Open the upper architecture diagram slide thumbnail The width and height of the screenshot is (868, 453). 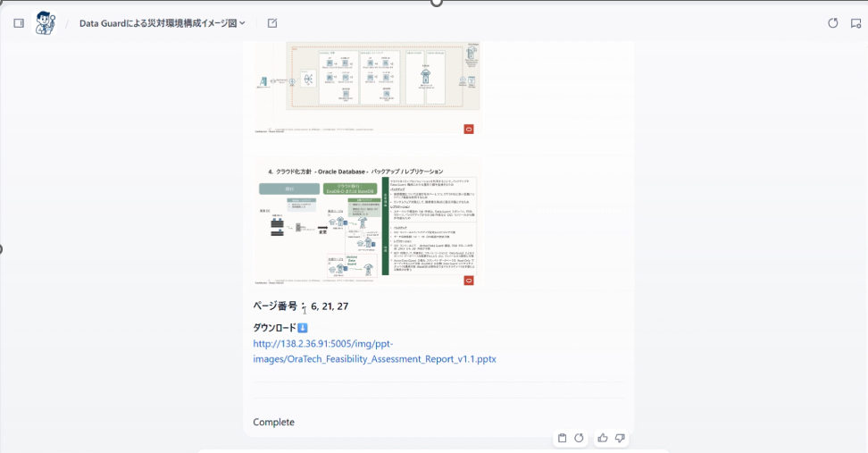pos(367,88)
